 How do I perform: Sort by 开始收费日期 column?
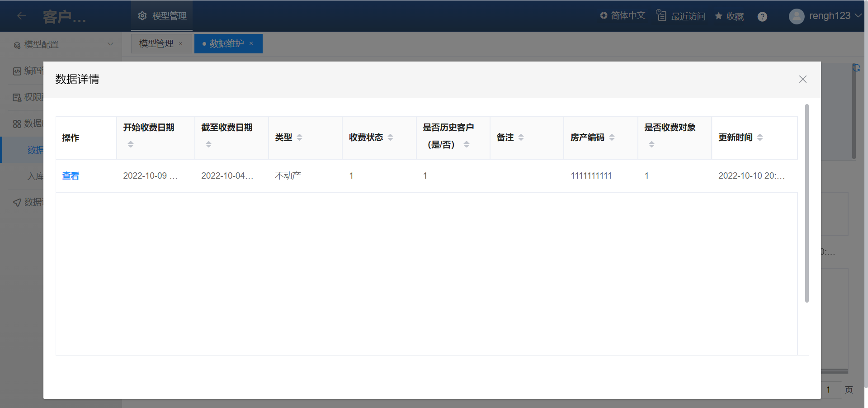131,144
